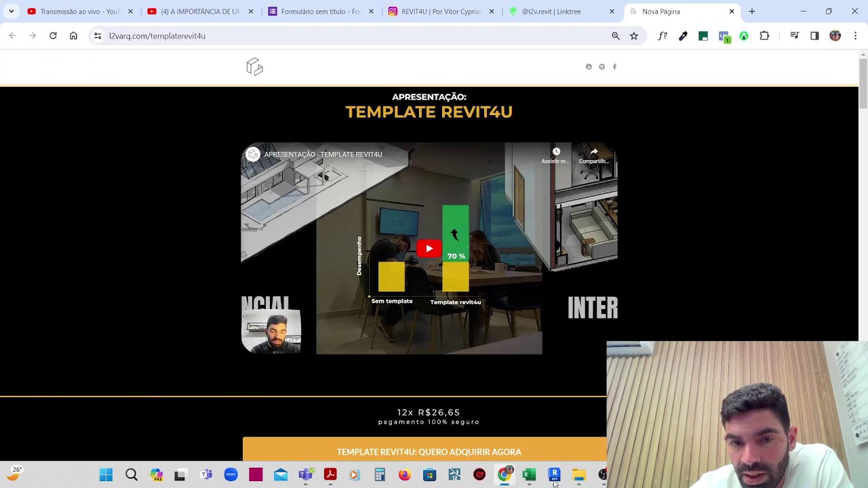Click the YouTube Watch Later clock icon
This screenshot has height=488, width=868.
(556, 151)
